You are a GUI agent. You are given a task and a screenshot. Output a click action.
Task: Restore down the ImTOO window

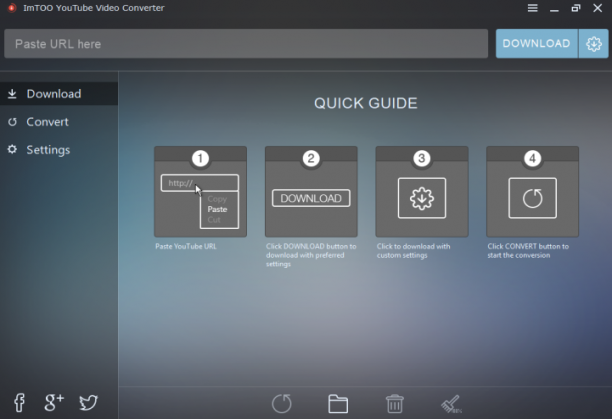pyautogui.click(x=576, y=8)
